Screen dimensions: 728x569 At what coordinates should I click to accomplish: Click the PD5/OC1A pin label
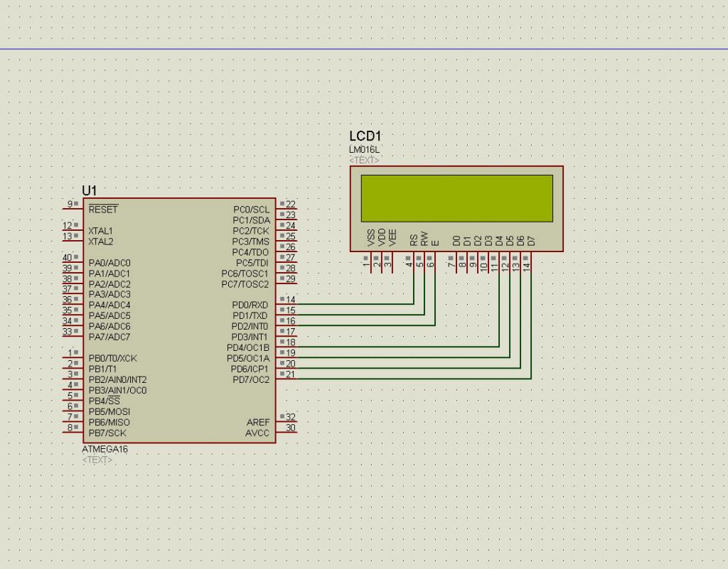coord(248,358)
